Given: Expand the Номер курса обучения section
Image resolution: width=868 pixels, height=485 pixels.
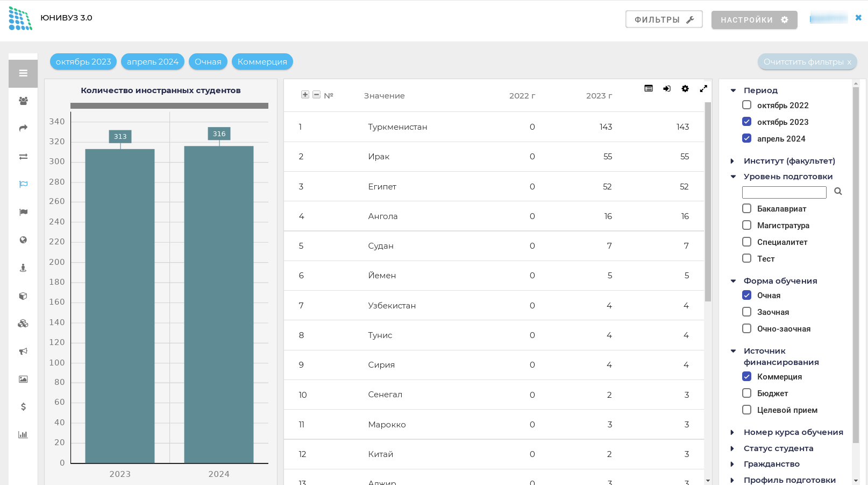Looking at the screenshot, I should point(732,432).
